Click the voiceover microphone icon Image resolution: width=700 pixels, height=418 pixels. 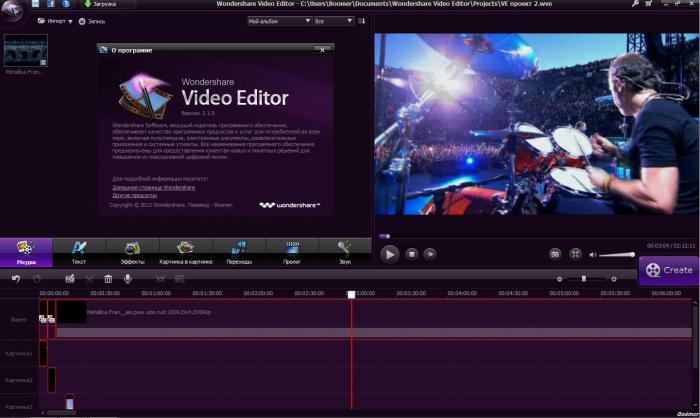coord(128,279)
